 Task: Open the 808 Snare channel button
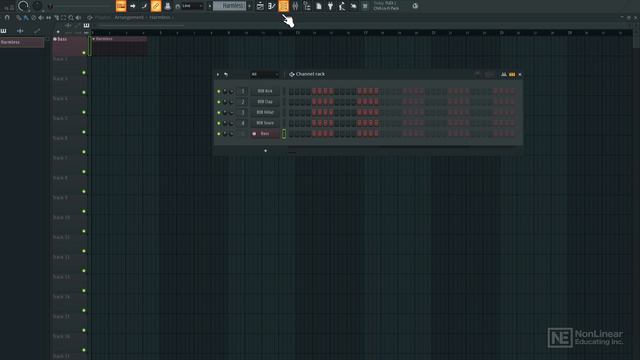265,123
